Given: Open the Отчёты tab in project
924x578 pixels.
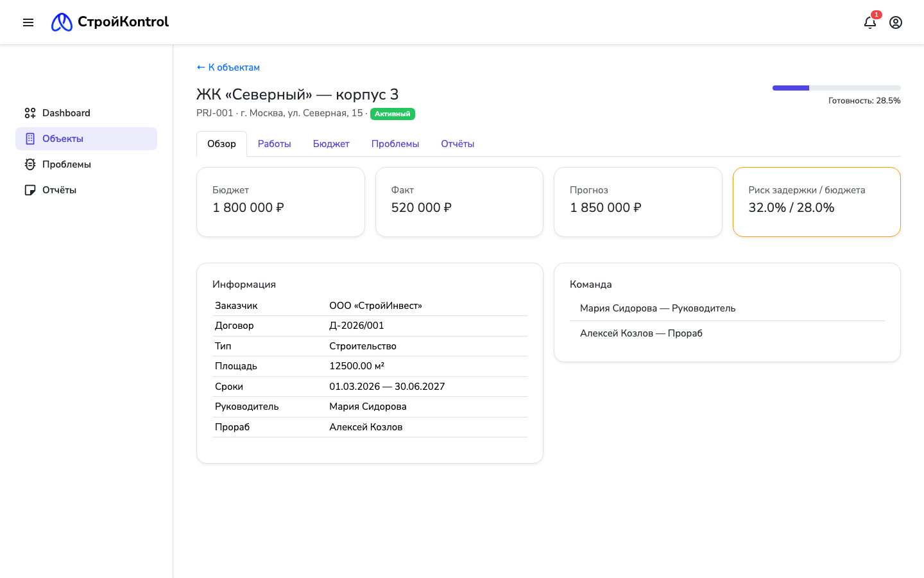Looking at the screenshot, I should click(x=458, y=144).
